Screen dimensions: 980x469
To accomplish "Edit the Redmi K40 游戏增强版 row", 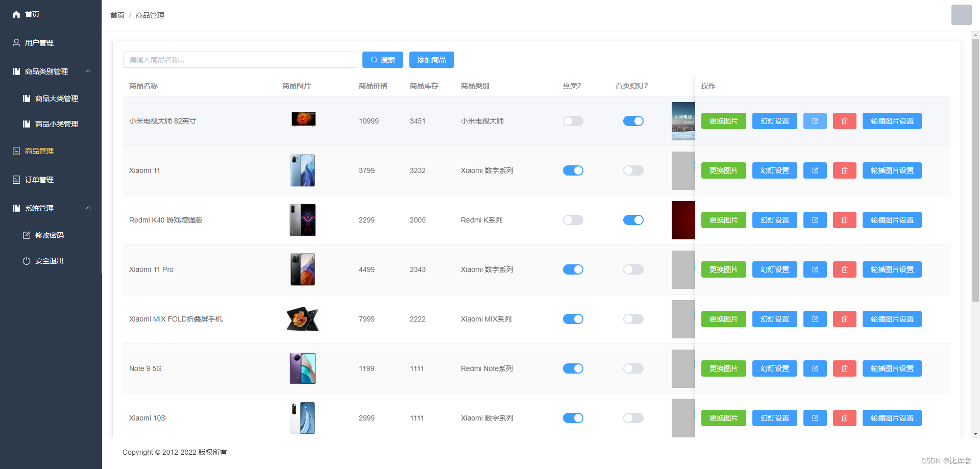I will pos(815,220).
